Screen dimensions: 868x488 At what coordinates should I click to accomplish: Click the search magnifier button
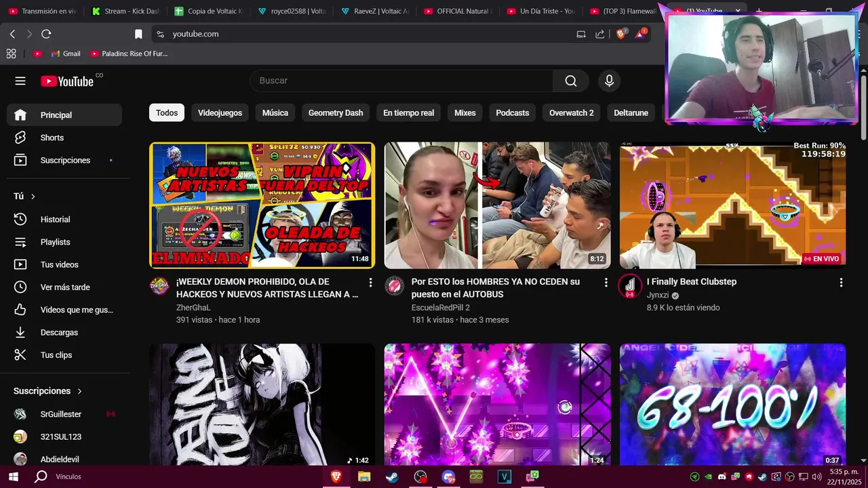pyautogui.click(x=571, y=81)
